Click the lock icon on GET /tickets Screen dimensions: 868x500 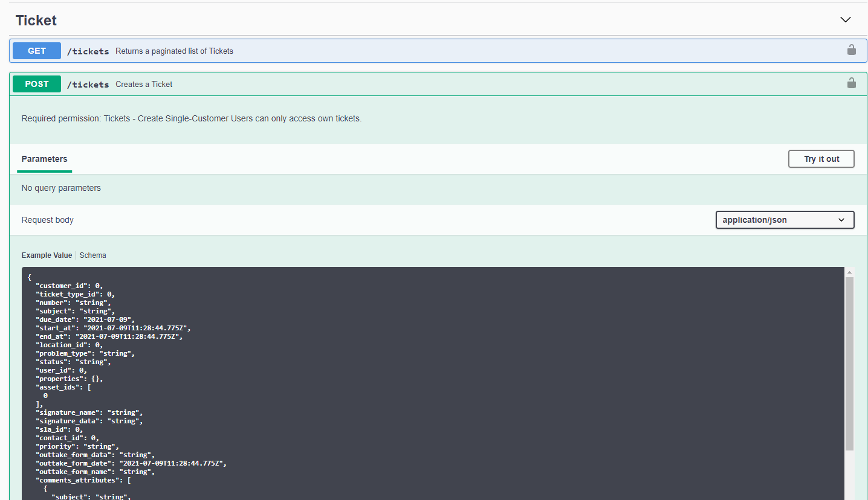tap(851, 50)
